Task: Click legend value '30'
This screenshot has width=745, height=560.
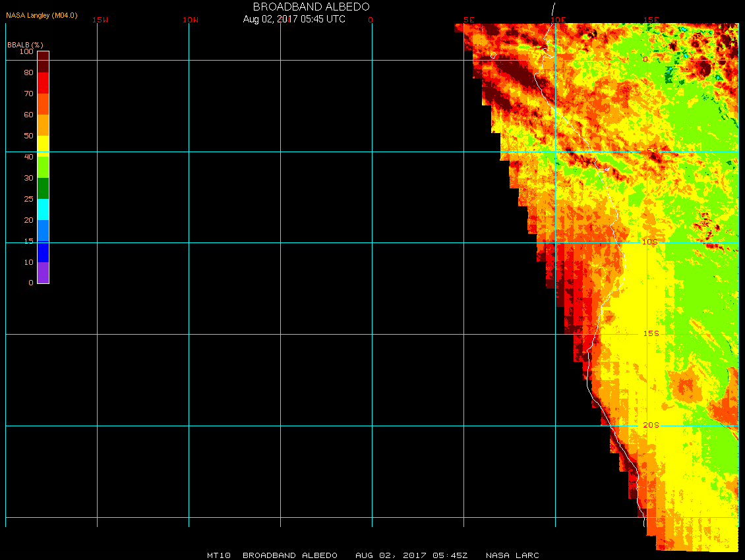Action: 29,178
